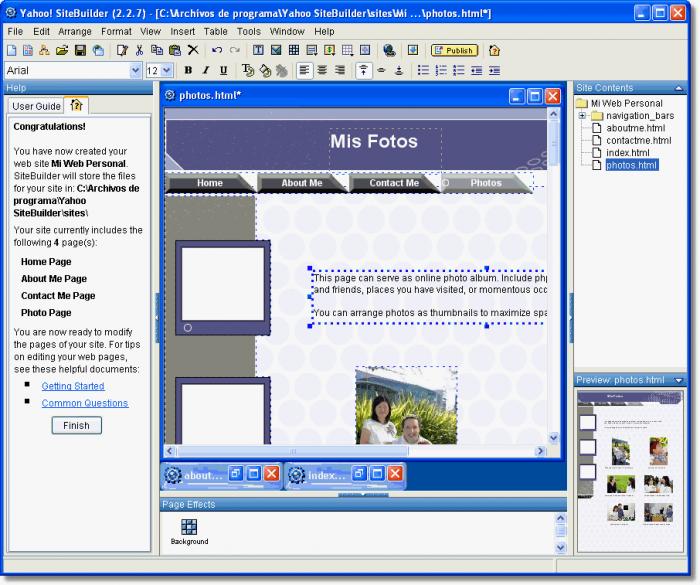
Task: Click the Open folder toolbar icon
Action: 62,50
